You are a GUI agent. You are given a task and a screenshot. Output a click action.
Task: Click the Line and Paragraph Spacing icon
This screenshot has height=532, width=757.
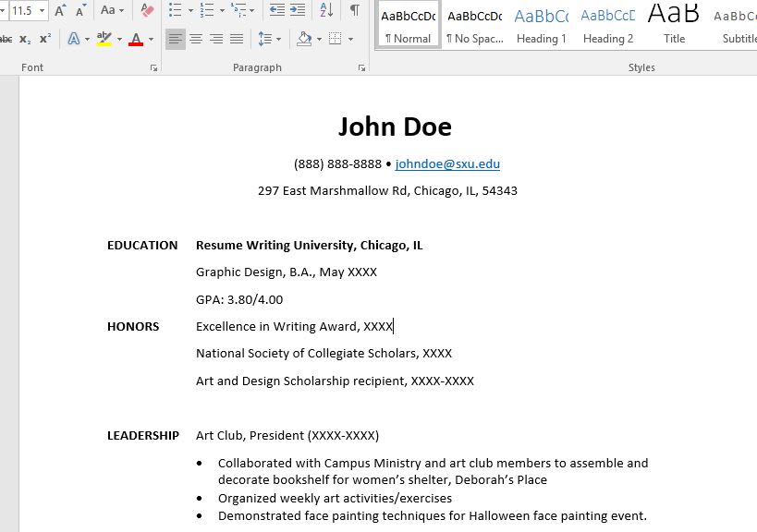click(x=265, y=39)
